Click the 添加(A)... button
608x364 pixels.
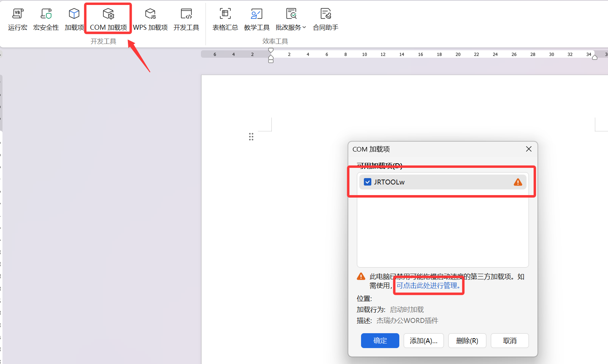(424, 341)
